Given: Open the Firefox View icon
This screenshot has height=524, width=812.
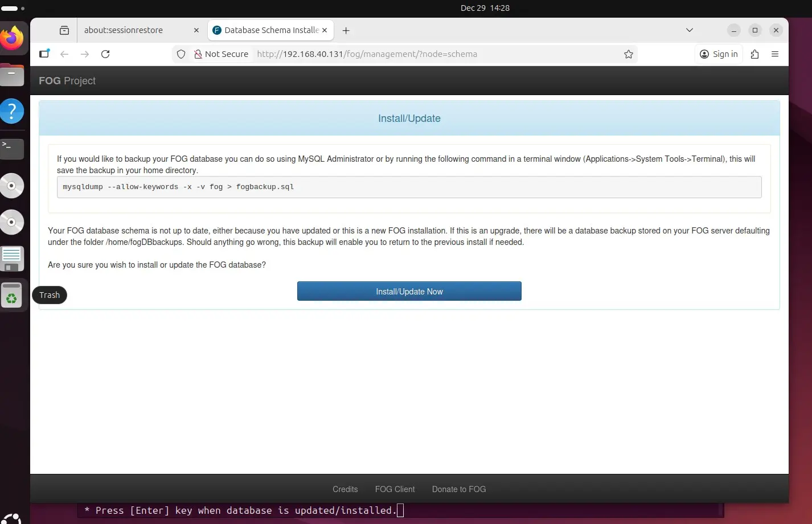Looking at the screenshot, I should point(64,30).
